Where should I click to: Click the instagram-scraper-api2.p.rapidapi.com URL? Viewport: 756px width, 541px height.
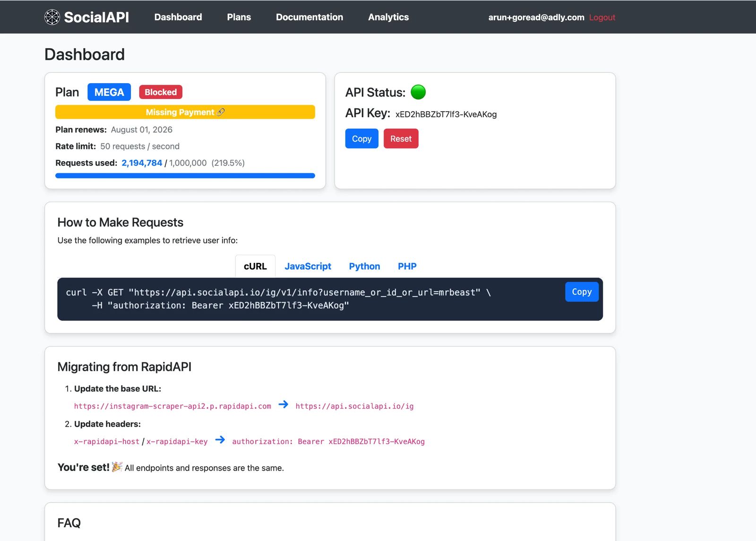(172, 406)
